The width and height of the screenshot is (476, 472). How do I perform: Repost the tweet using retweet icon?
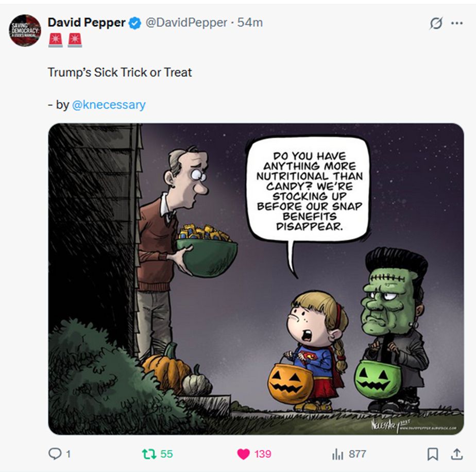coord(149,454)
